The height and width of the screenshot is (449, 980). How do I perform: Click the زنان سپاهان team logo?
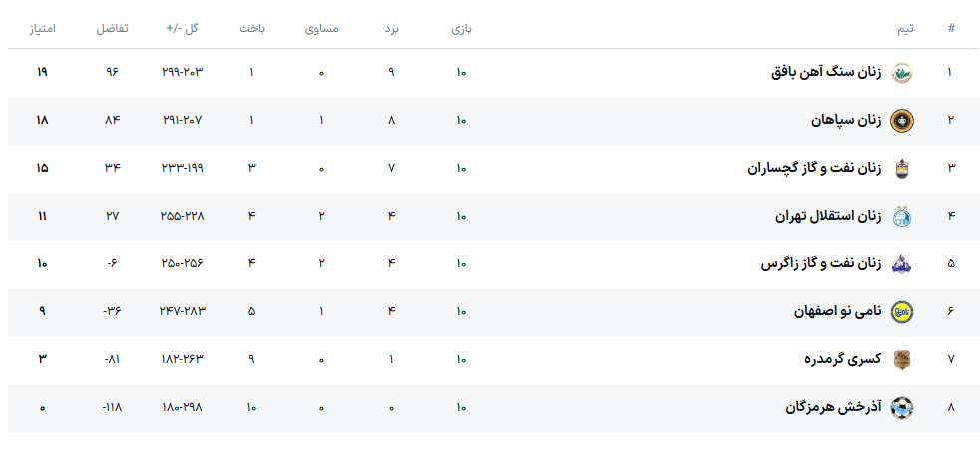(901, 120)
